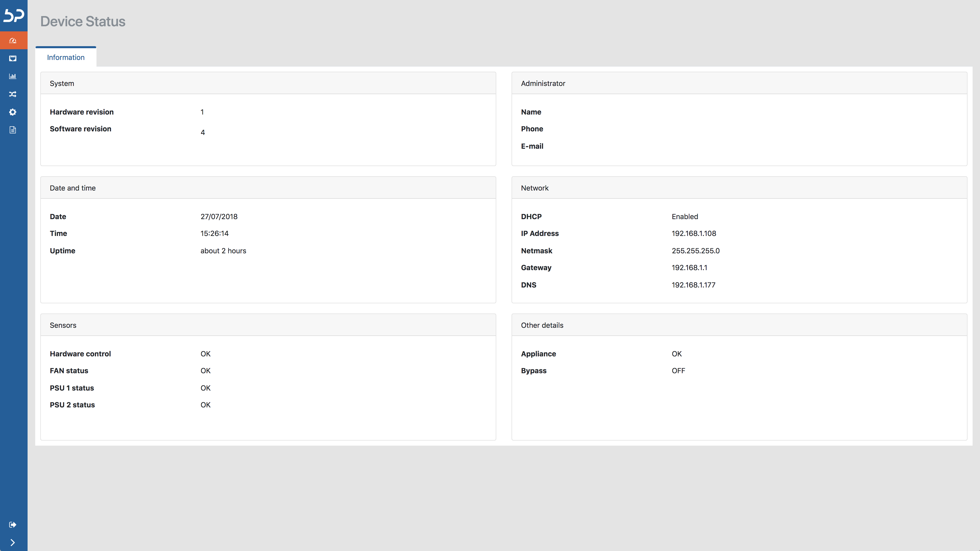This screenshot has height=551, width=980.
Task: Click the DHCP label
Action: (531, 216)
